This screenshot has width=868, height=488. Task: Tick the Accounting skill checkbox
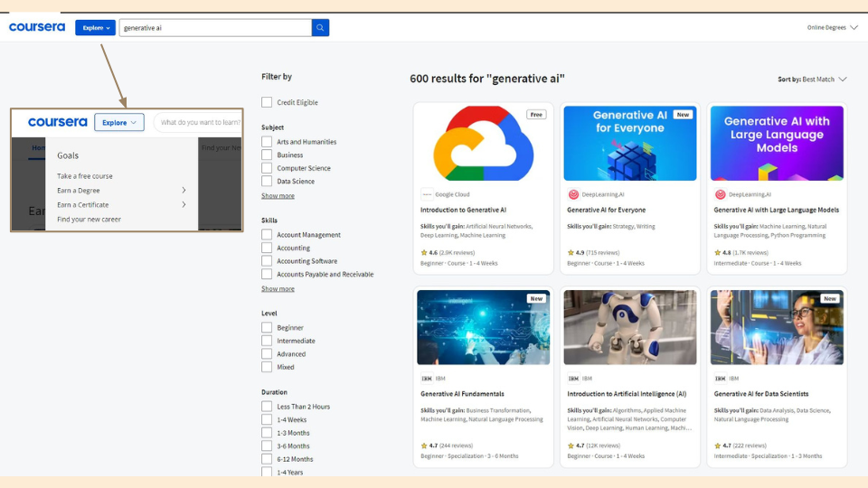pyautogui.click(x=267, y=248)
